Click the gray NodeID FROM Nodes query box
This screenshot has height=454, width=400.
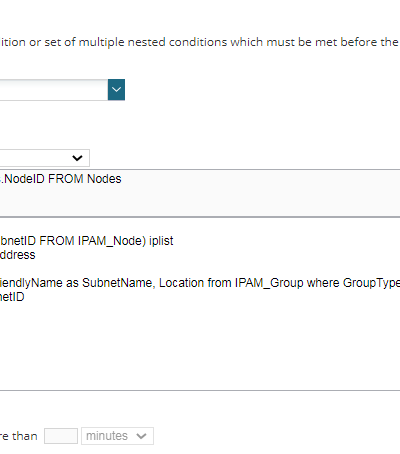point(200,193)
